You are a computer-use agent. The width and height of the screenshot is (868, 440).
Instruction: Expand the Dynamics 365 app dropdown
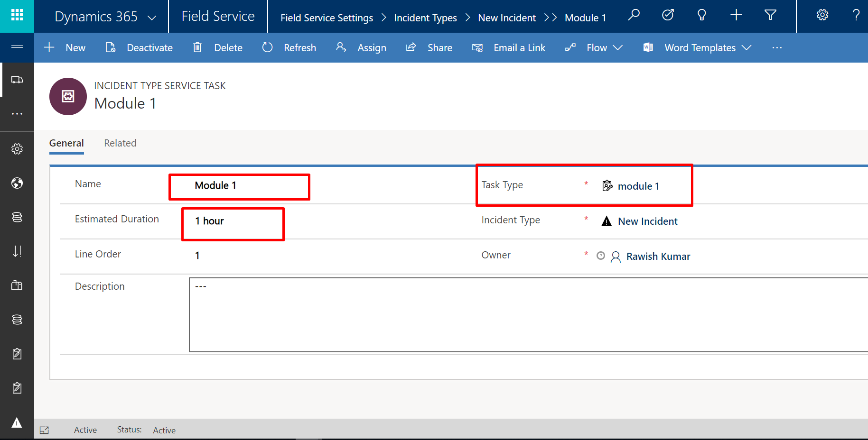pos(152,18)
